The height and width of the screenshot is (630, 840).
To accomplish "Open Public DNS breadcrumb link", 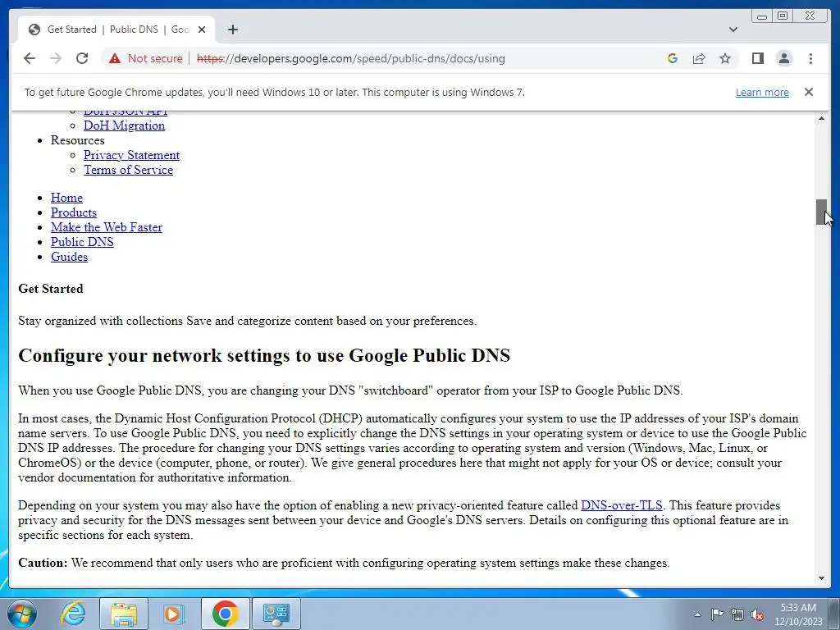I will coord(82,242).
